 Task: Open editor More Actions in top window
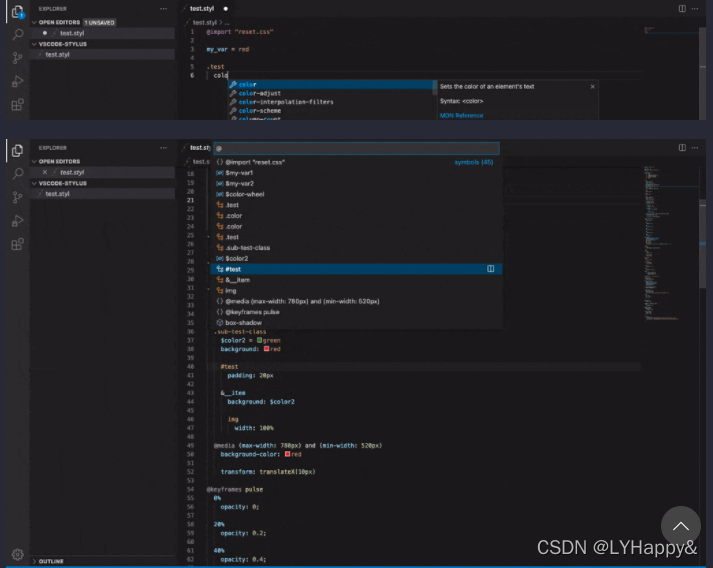(x=695, y=9)
